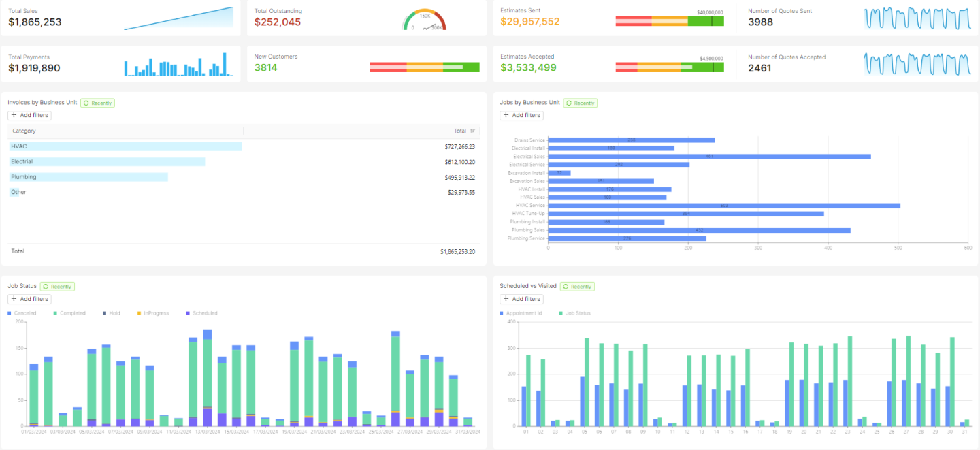
Task: Click the Total Payments bar sparkline
Action: 178,65
